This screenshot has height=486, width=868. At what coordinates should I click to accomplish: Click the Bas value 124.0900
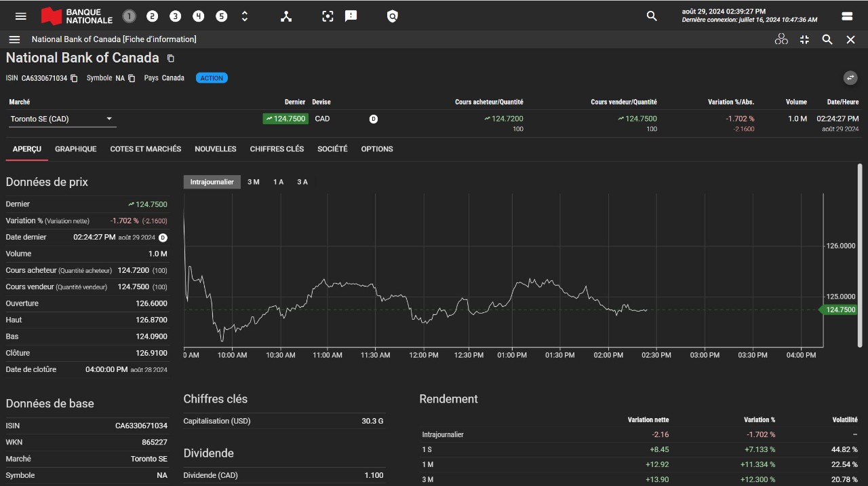[151, 337]
